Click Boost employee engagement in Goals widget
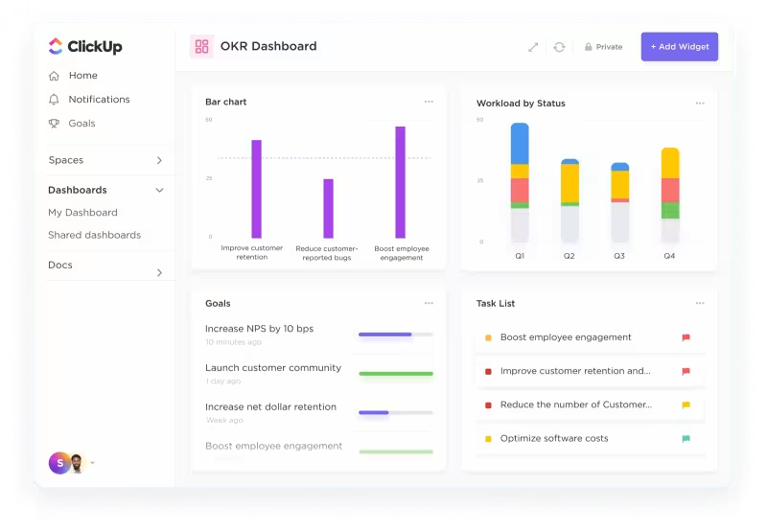Viewport: 767px width, 532px height. click(273, 446)
